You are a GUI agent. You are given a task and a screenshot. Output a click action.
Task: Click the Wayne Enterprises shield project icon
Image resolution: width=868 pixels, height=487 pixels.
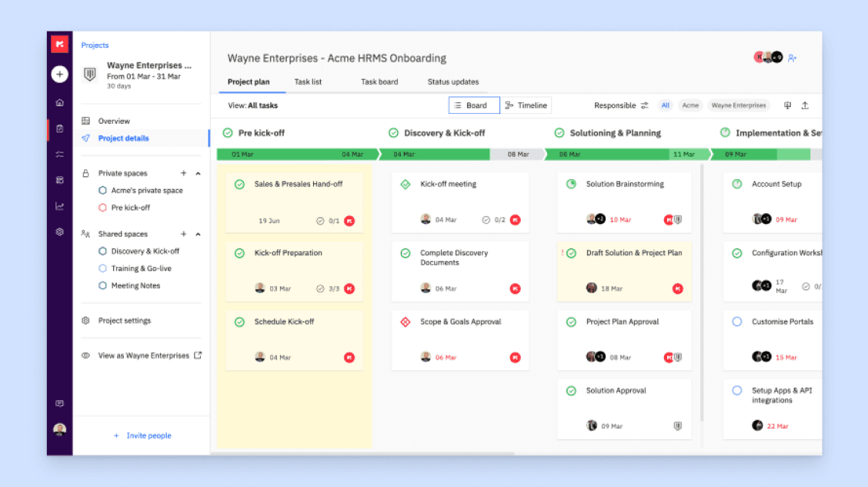[90, 74]
